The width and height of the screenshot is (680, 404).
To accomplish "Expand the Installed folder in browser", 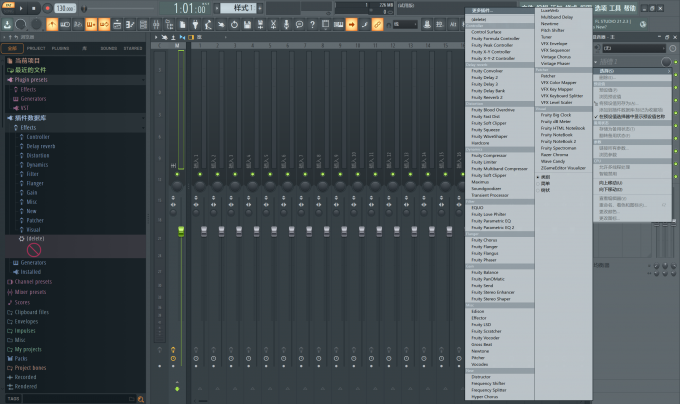I will [30, 272].
